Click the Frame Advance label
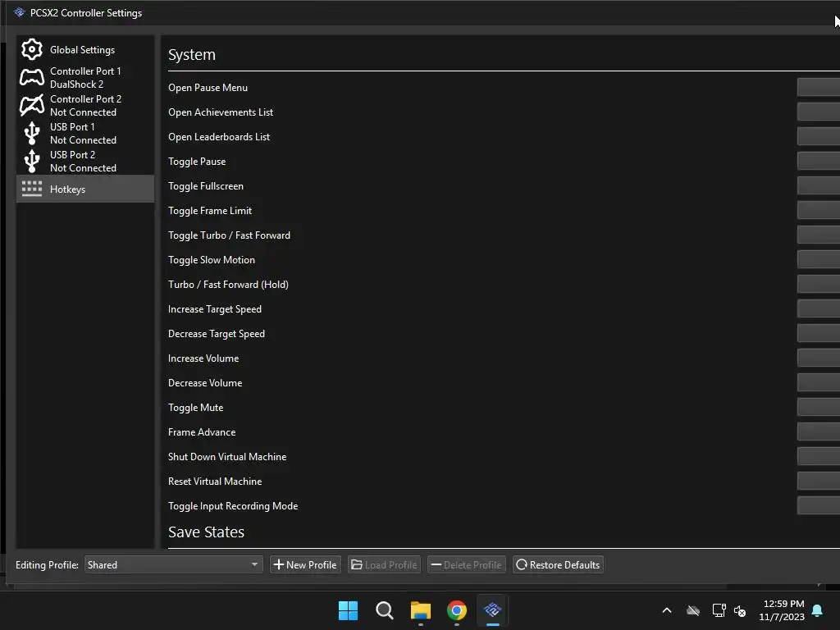 point(202,431)
